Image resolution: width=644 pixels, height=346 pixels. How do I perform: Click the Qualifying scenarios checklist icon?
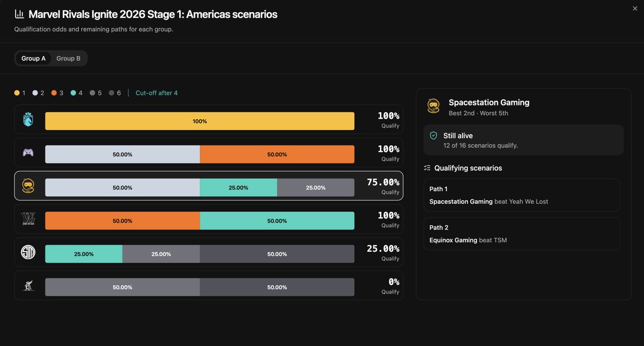pyautogui.click(x=427, y=168)
